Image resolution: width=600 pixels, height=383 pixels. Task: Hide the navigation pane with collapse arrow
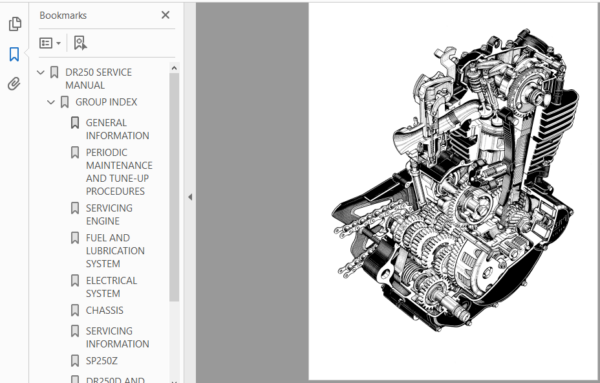tap(190, 197)
